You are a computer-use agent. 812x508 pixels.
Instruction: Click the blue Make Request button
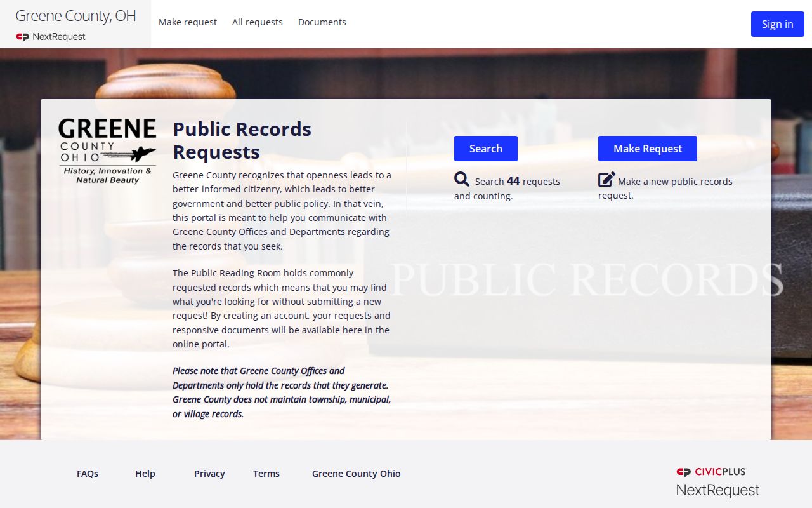pyautogui.click(x=648, y=149)
